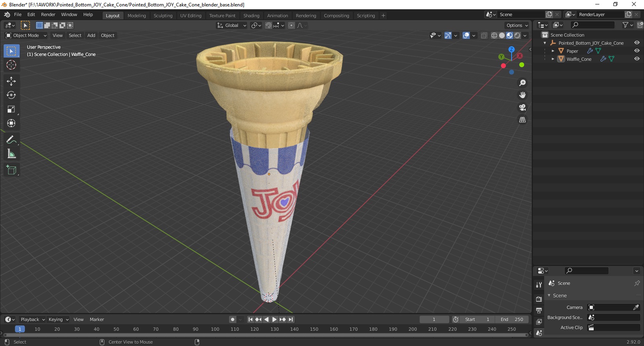Open the Output properties tab icon
Screen dimensions: 644x346
(539, 310)
